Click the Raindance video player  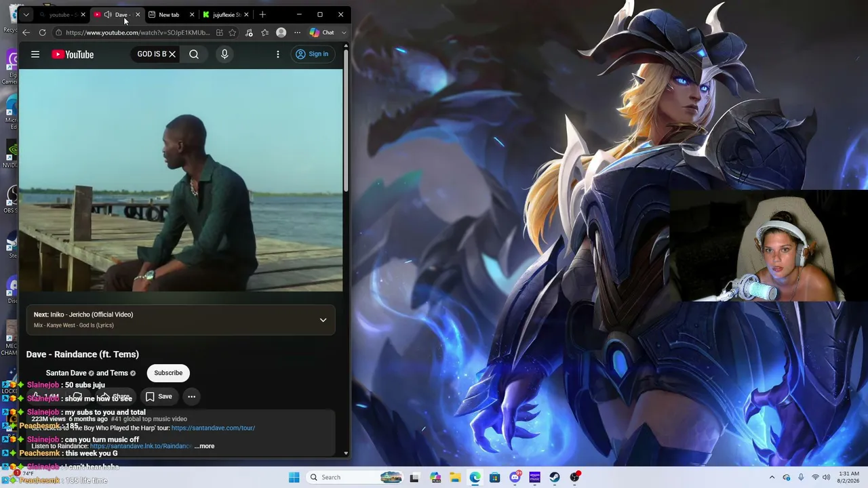tap(181, 180)
